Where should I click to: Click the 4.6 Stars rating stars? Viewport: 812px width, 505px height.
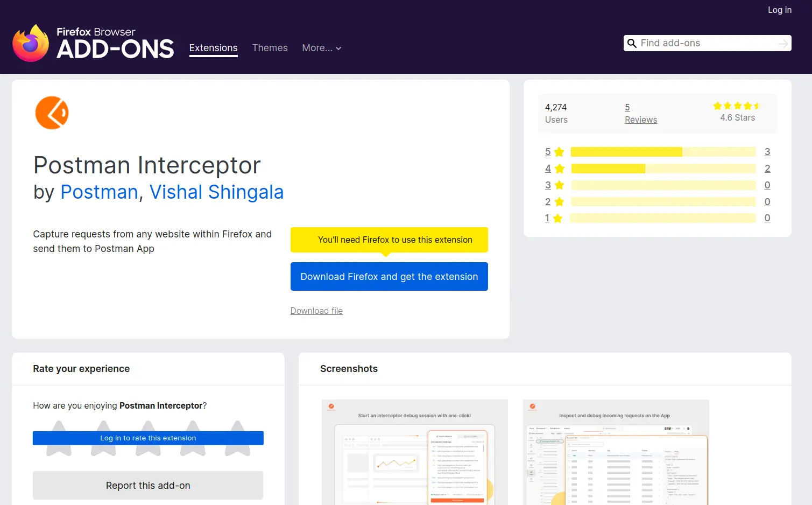tap(737, 106)
